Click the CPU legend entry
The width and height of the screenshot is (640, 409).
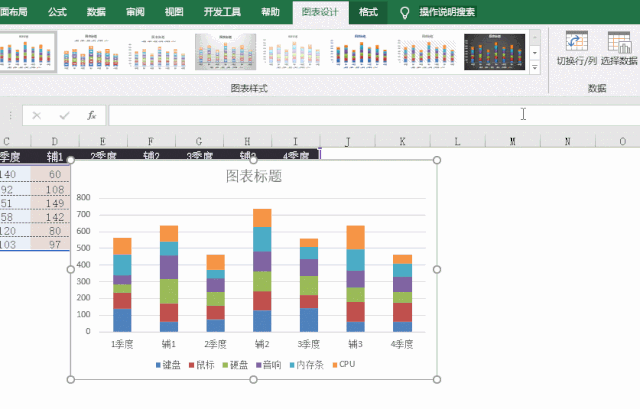tap(344, 365)
